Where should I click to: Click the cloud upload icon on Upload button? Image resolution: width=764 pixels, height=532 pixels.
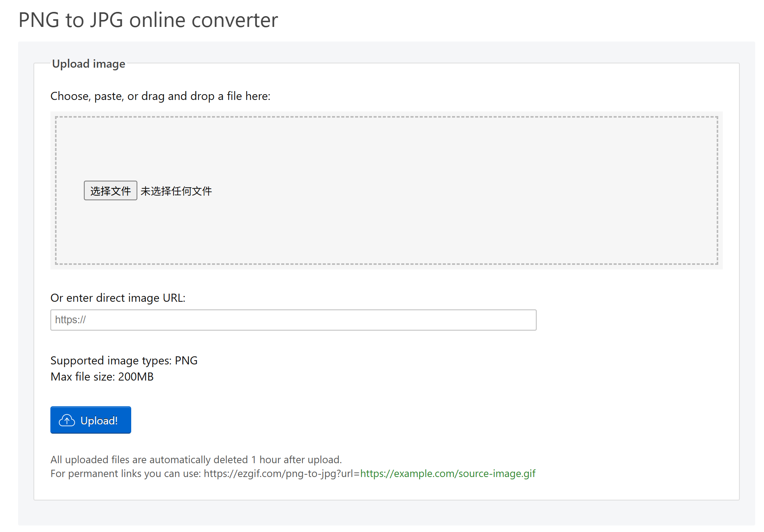pos(66,420)
